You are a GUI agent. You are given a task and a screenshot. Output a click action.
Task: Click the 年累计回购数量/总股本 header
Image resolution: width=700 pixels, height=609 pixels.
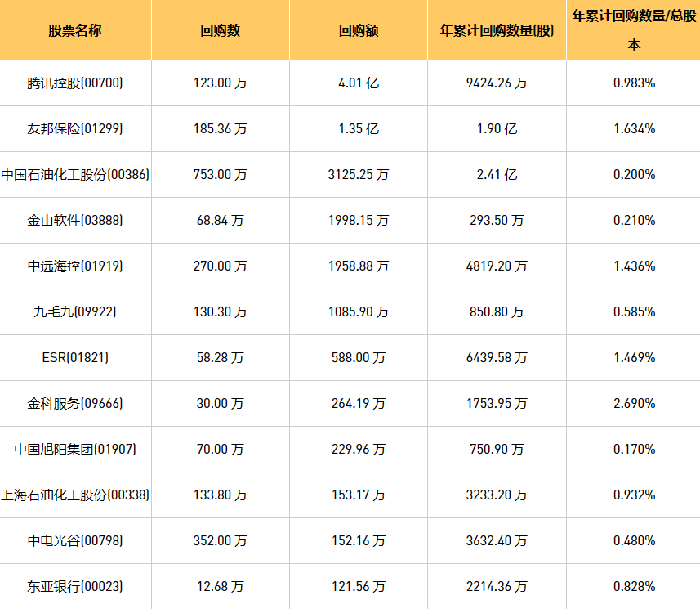click(634, 30)
